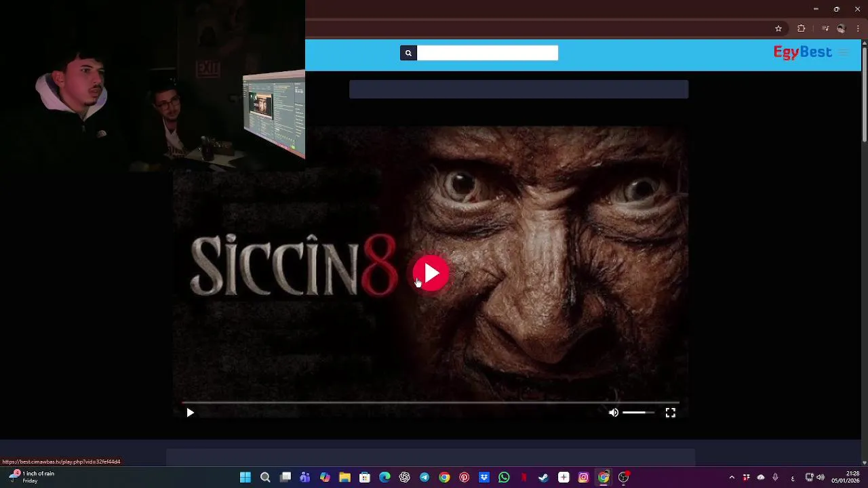This screenshot has width=868, height=488.
Task: Launch Microsoft Teams from the taskbar
Action: pos(305,477)
